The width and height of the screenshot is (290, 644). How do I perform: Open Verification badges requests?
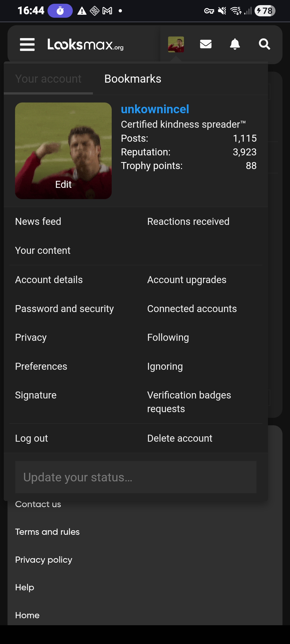point(189,402)
